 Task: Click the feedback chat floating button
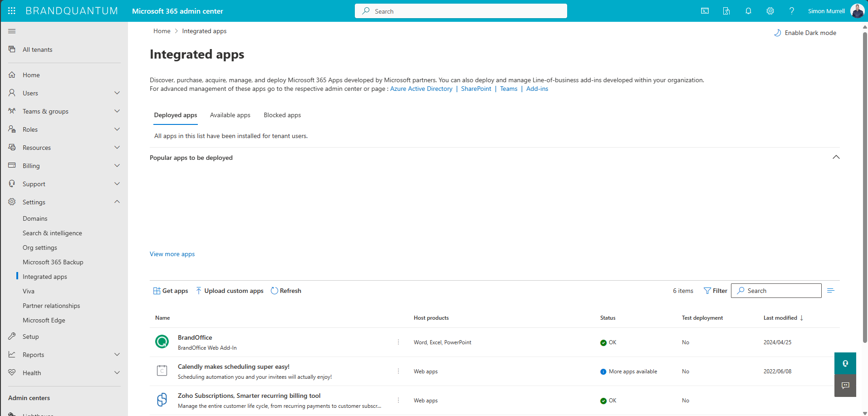845,386
